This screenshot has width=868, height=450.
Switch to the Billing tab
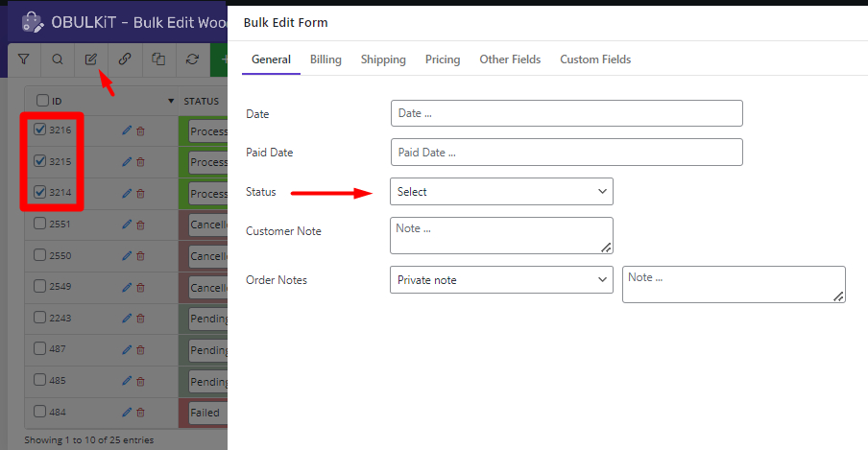coord(325,59)
